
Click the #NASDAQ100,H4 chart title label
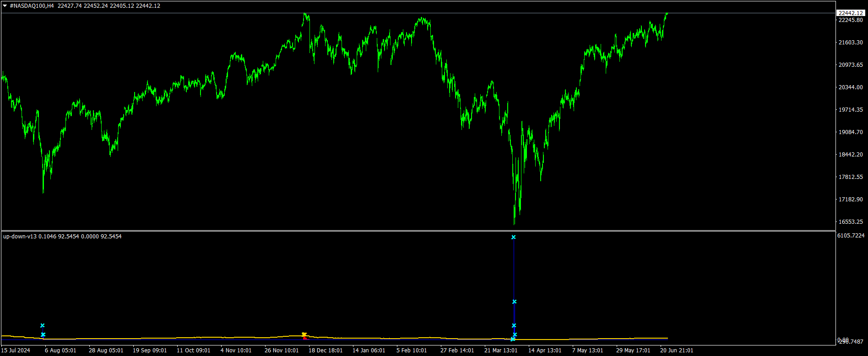coord(32,6)
